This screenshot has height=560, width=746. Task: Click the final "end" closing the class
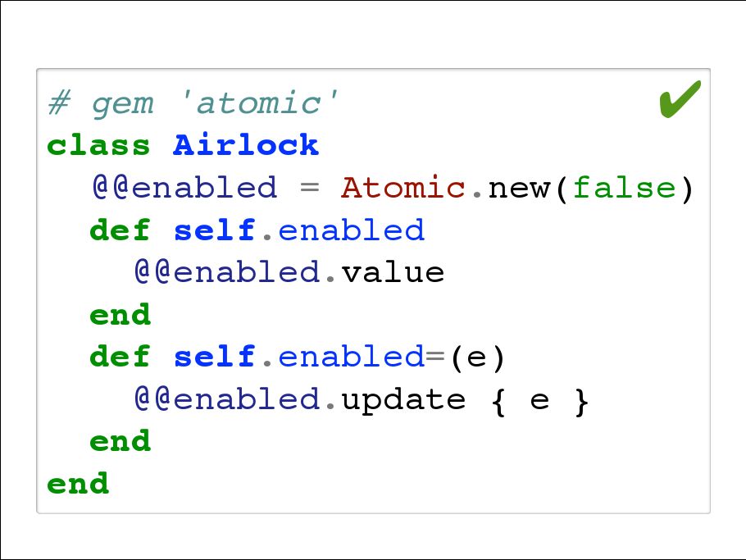pyautogui.click(x=78, y=483)
